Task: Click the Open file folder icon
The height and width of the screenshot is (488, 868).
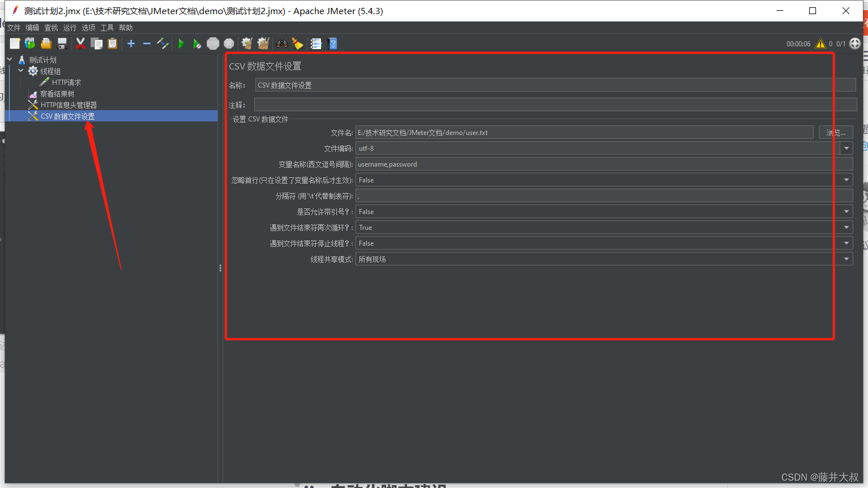Action: tap(46, 43)
